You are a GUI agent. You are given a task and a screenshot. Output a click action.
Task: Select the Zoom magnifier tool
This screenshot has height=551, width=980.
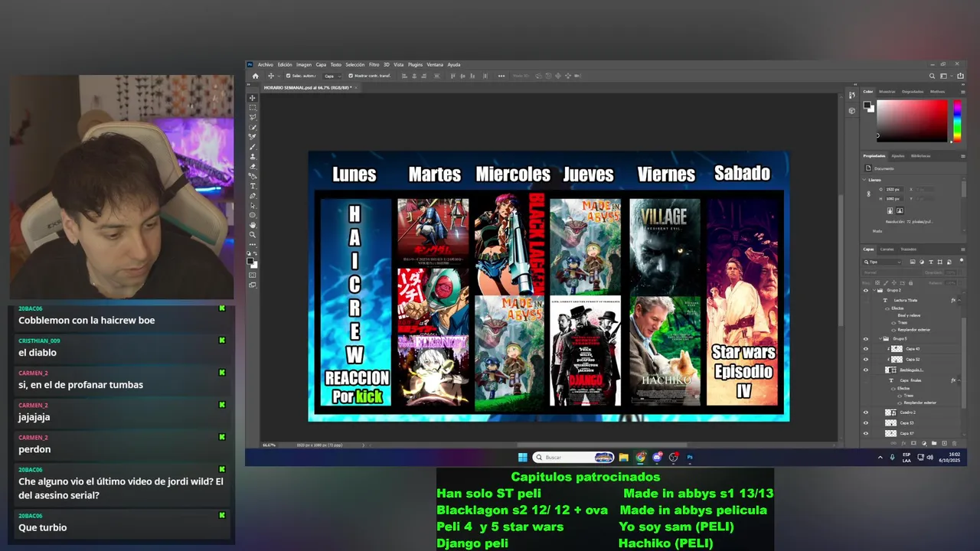pyautogui.click(x=252, y=235)
